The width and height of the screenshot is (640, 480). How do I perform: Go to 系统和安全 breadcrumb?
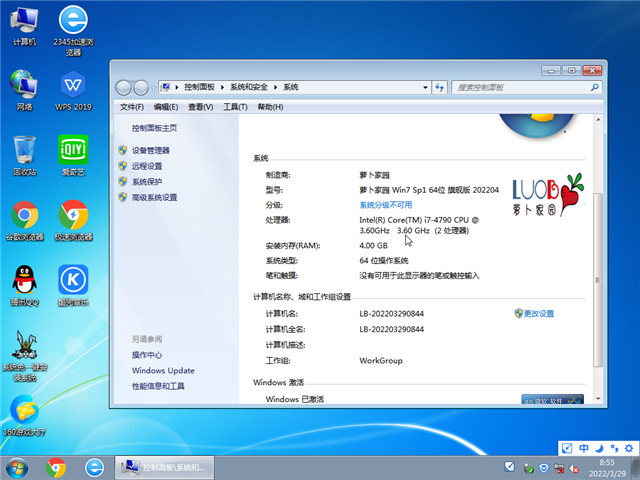249,87
